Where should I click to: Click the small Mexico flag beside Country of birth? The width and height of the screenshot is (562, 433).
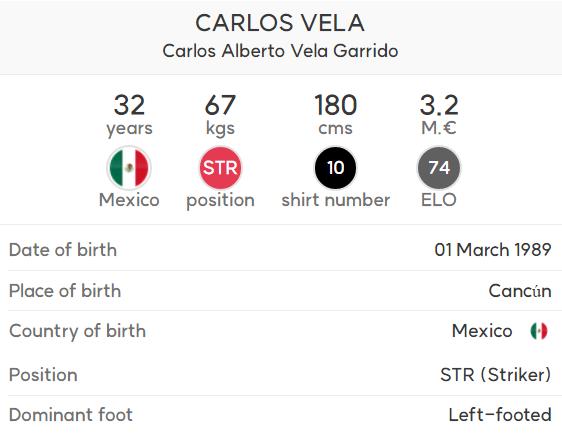[539, 330]
